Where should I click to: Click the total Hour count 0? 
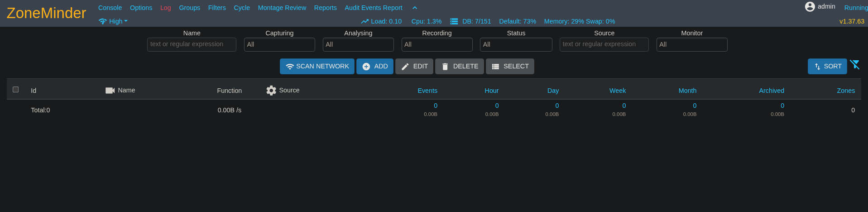(497, 106)
